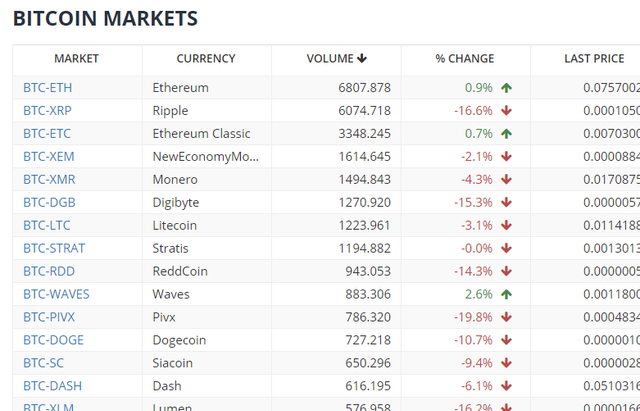Open the BTC-STRAT market link
Viewport: 640px width, 411px height.
[54, 249]
